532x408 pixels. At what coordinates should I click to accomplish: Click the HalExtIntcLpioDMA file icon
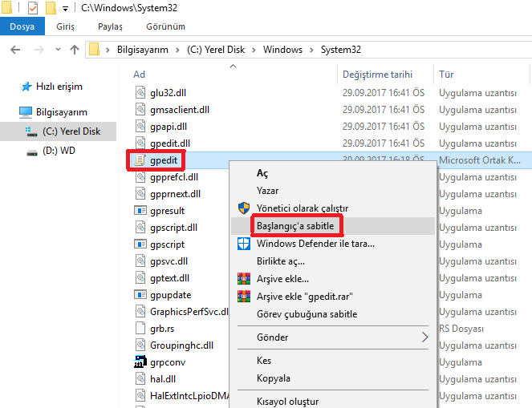pos(140,395)
